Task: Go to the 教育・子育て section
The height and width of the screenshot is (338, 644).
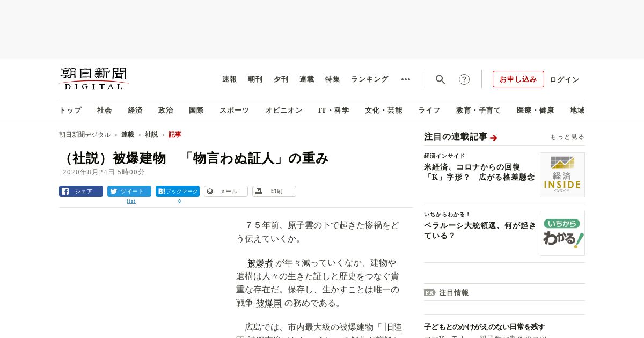Action: tap(479, 111)
